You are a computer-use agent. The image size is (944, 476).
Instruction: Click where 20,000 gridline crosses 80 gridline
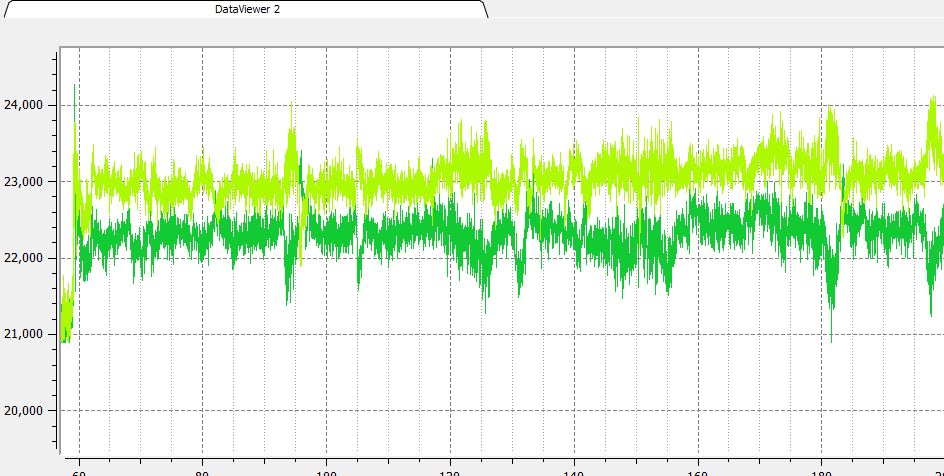202,411
